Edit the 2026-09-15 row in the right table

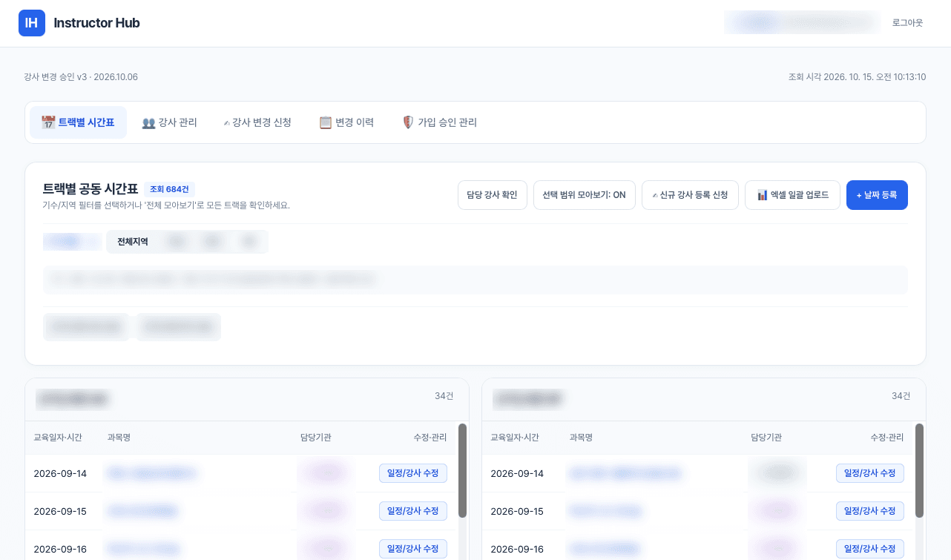870,511
